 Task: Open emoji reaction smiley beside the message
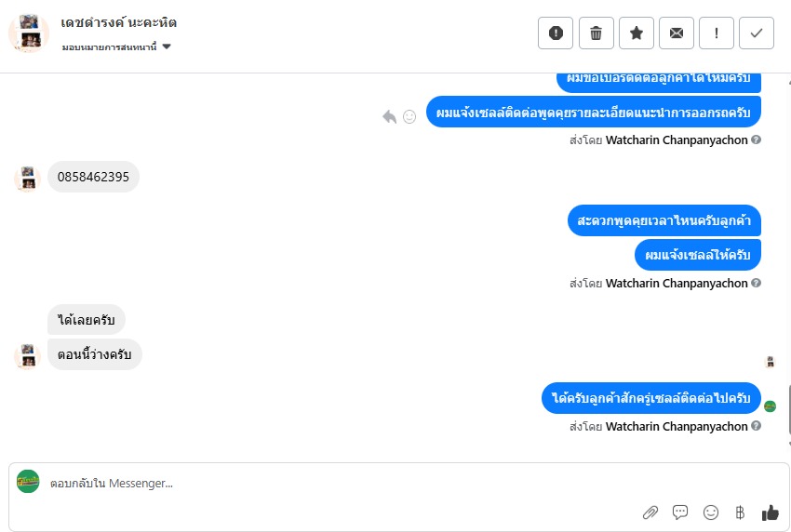409,117
